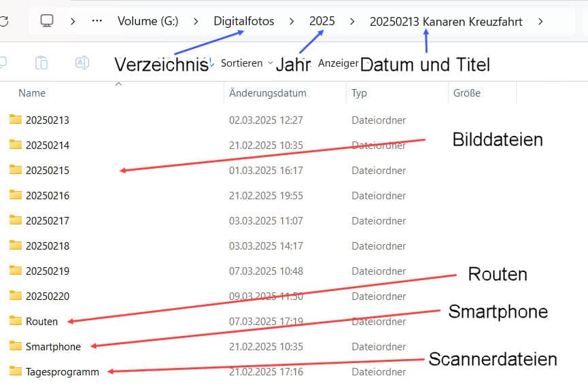Expand chevron after 2025 breadcrumb
The height and width of the screenshot is (389, 588).
(x=351, y=21)
